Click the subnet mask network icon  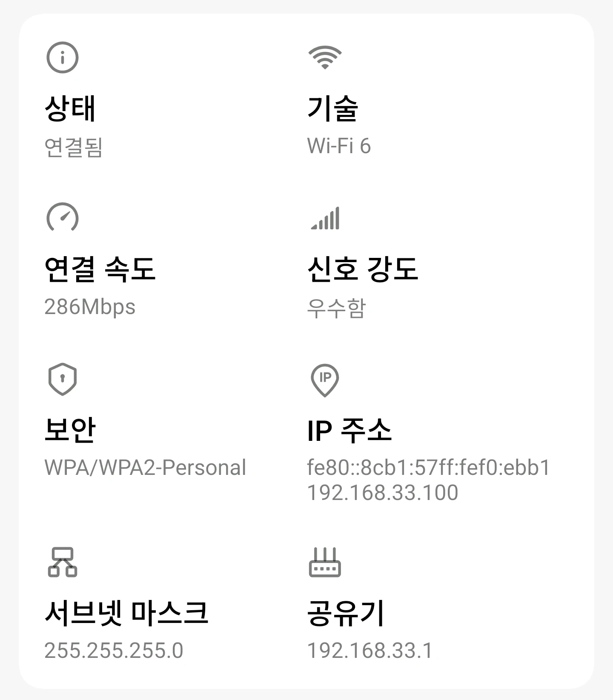[x=63, y=562]
